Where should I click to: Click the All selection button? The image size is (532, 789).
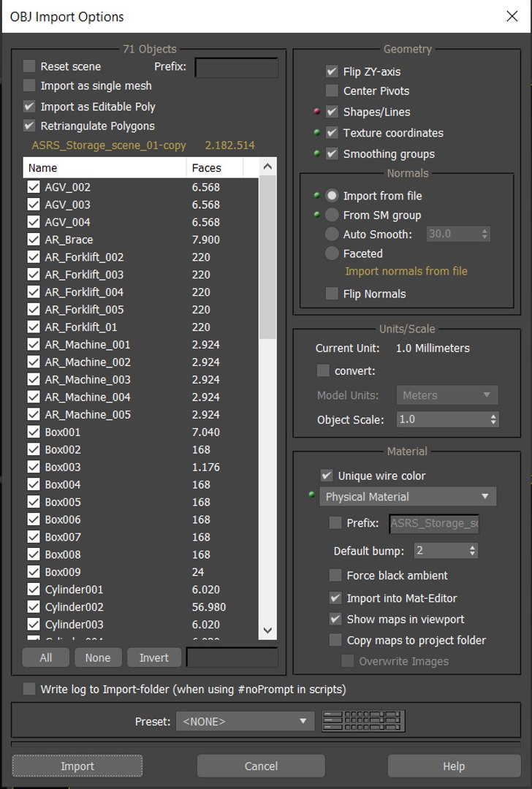click(x=46, y=657)
